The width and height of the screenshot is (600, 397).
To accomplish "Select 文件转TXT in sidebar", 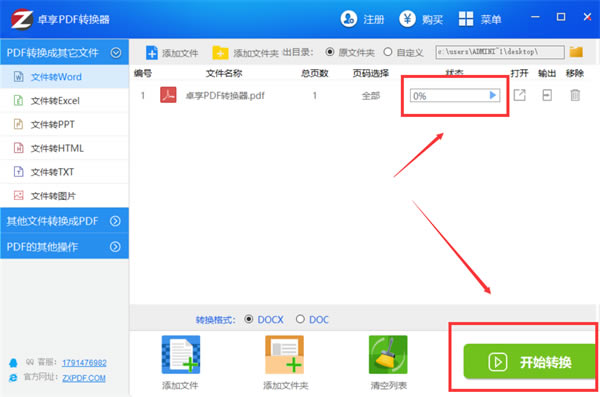I will click(x=64, y=172).
